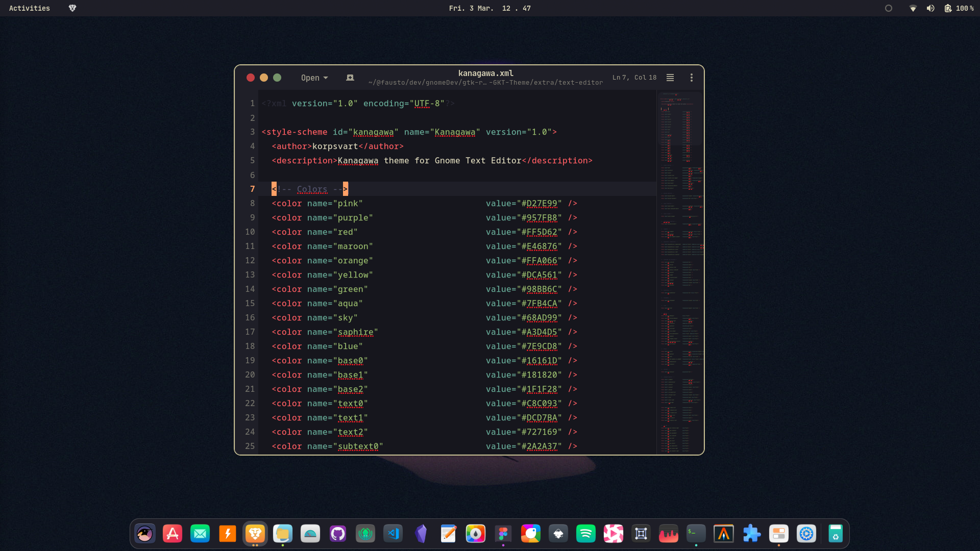Open the Activities overview

29,8
